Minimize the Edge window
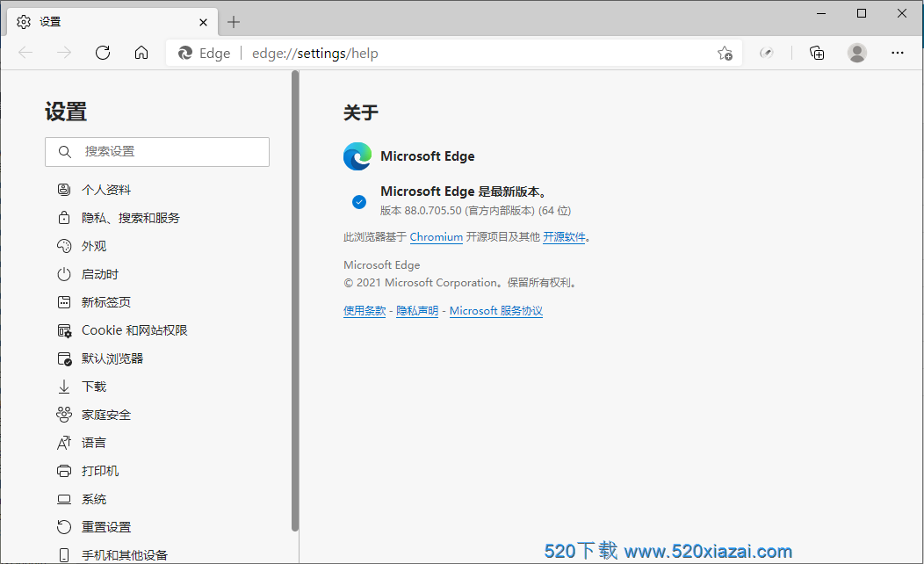This screenshot has width=924, height=564. coord(821,13)
